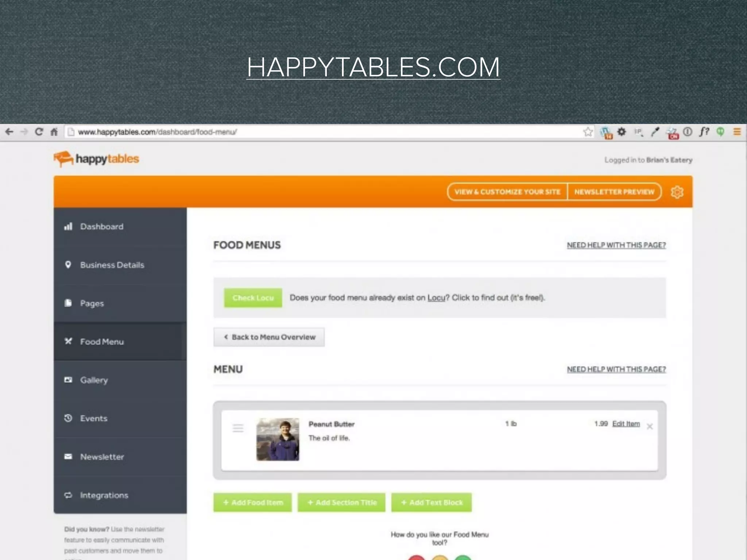Remove Peanut Butter with the X icon
The width and height of the screenshot is (747, 560).
click(x=650, y=427)
